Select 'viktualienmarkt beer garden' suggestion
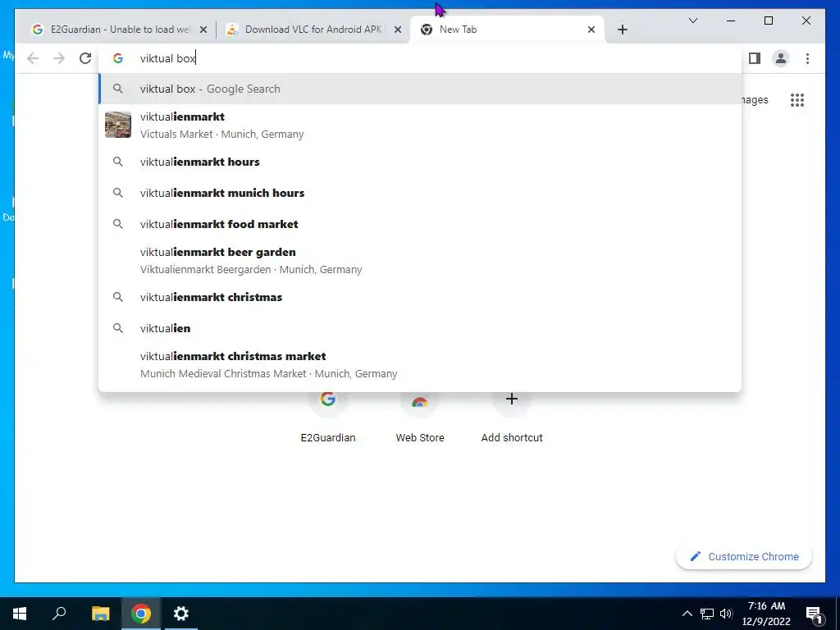The width and height of the screenshot is (840, 630). pyautogui.click(x=420, y=260)
